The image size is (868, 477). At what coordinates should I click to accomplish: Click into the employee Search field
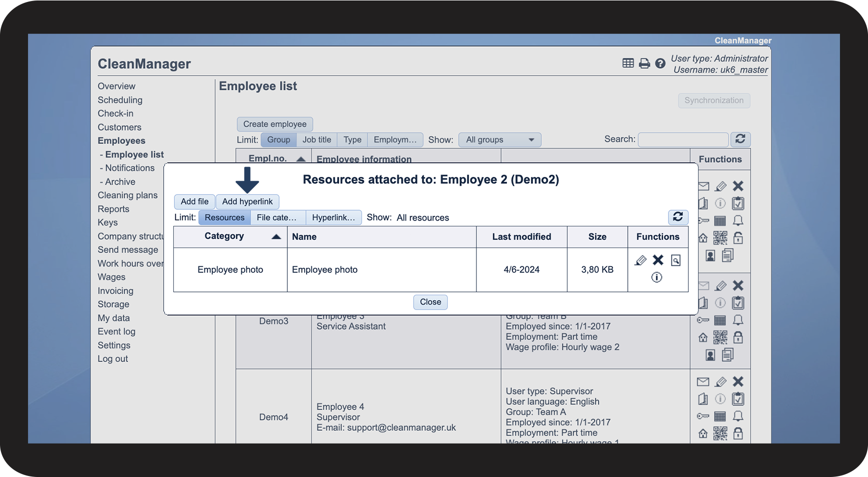click(683, 140)
